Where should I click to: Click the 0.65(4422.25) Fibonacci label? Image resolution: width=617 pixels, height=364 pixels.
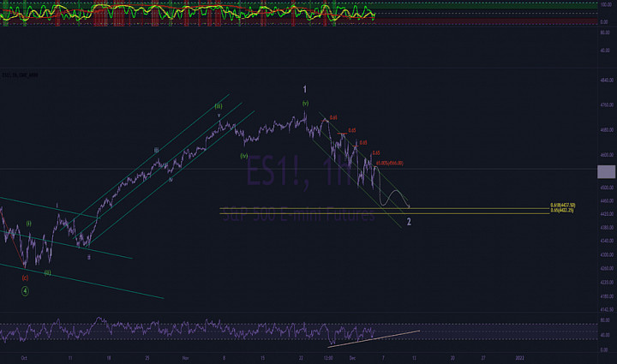[x=562, y=211]
